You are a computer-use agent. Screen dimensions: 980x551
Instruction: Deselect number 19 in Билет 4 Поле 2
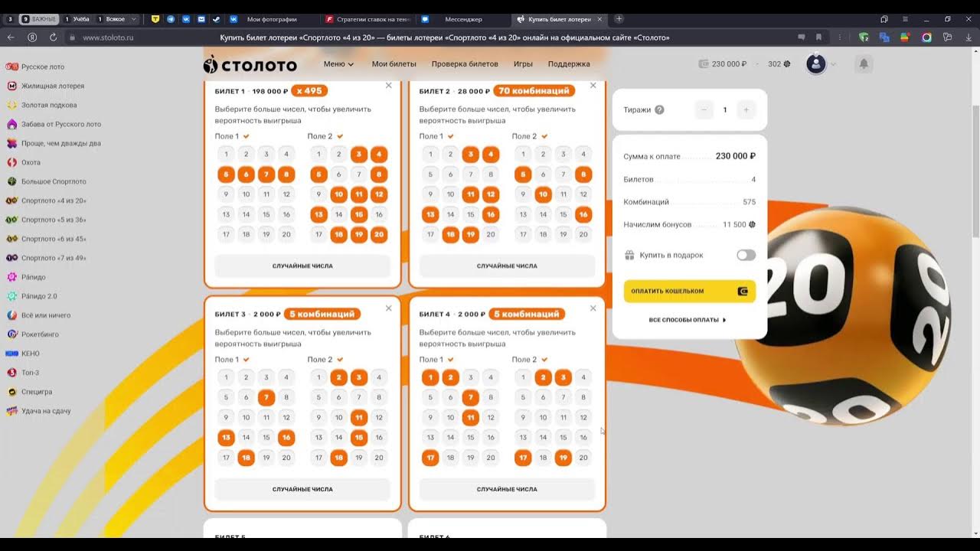click(563, 458)
